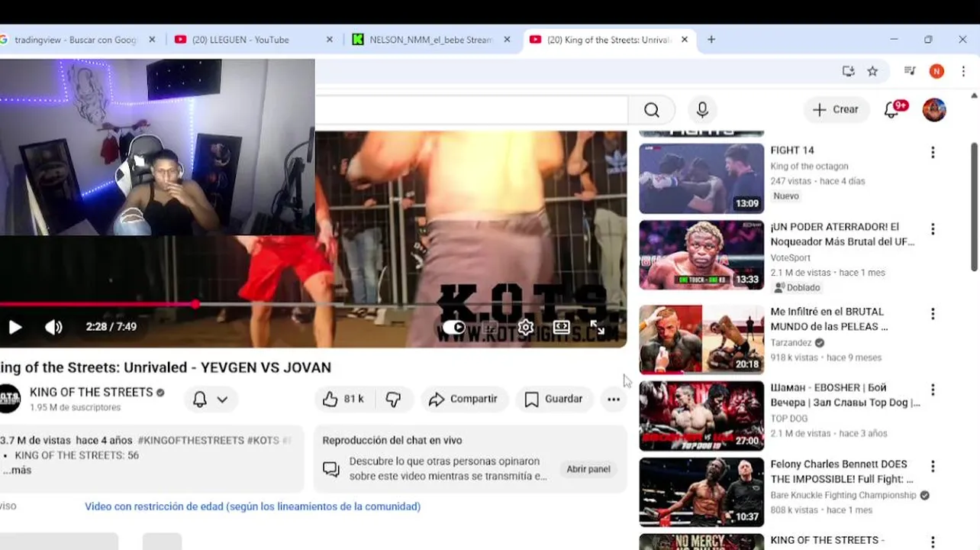Open the Crear menu button
The width and height of the screenshot is (980, 550).
836,109
